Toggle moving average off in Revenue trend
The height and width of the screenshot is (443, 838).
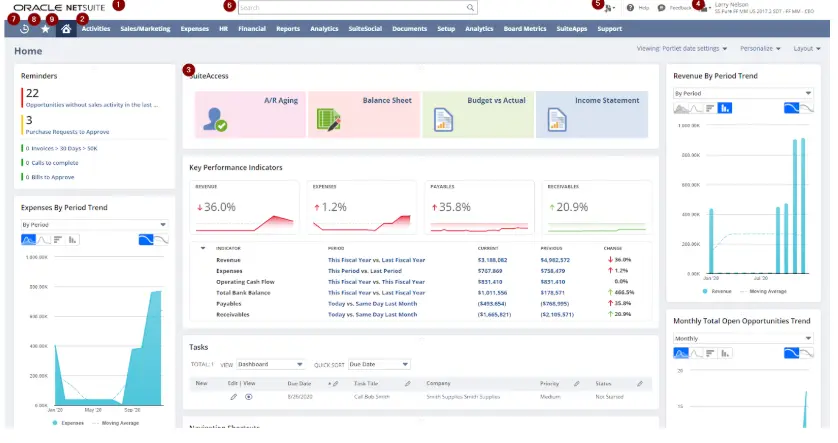[x=806, y=108]
